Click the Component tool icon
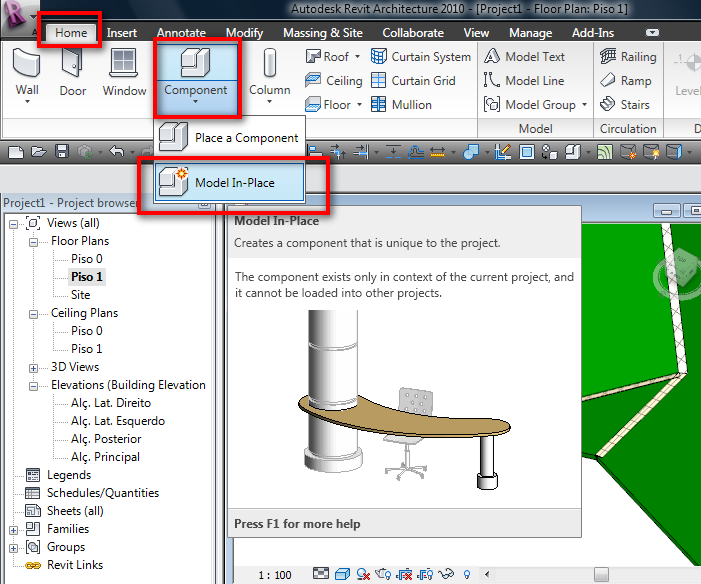 [195, 62]
